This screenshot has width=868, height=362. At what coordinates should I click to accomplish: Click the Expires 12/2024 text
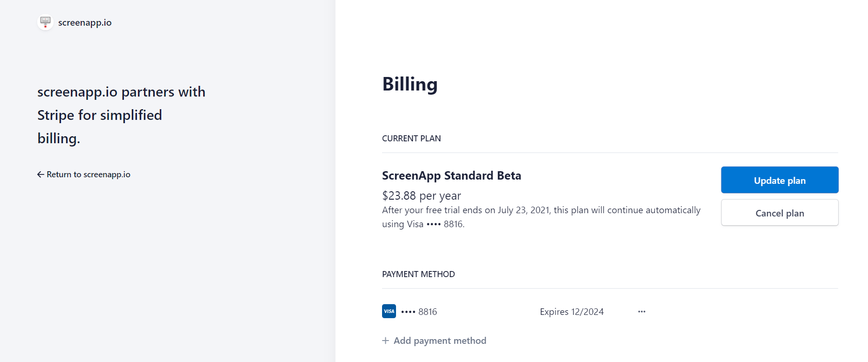click(x=571, y=312)
